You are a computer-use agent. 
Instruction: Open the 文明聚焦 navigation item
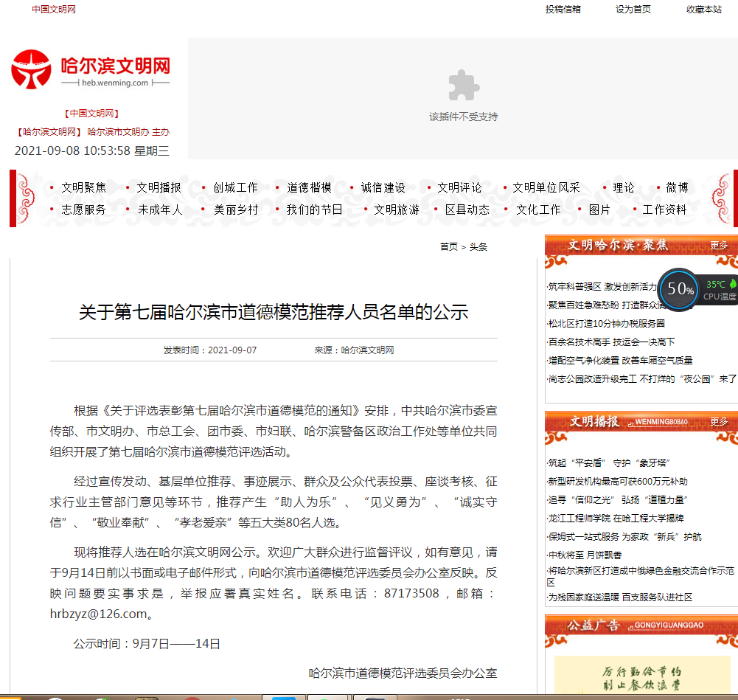(83, 187)
